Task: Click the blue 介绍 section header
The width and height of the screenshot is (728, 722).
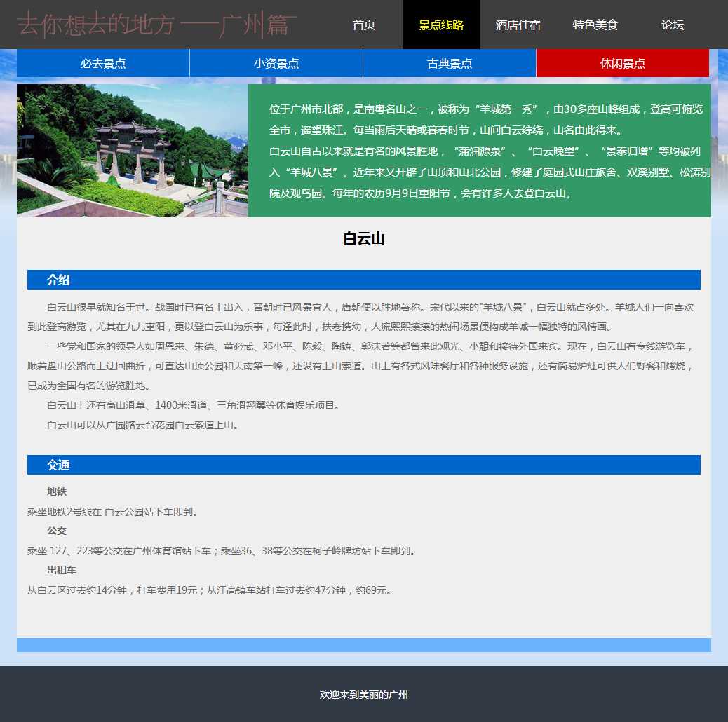Action: pyautogui.click(x=364, y=280)
